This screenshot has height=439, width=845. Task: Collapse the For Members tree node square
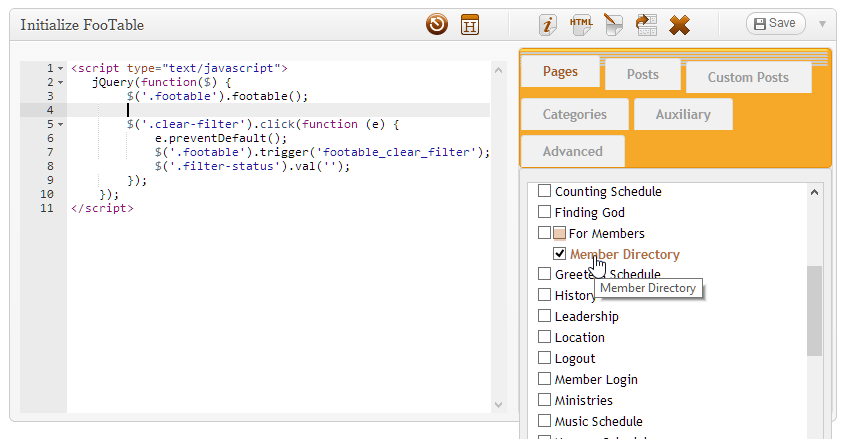tap(559, 233)
